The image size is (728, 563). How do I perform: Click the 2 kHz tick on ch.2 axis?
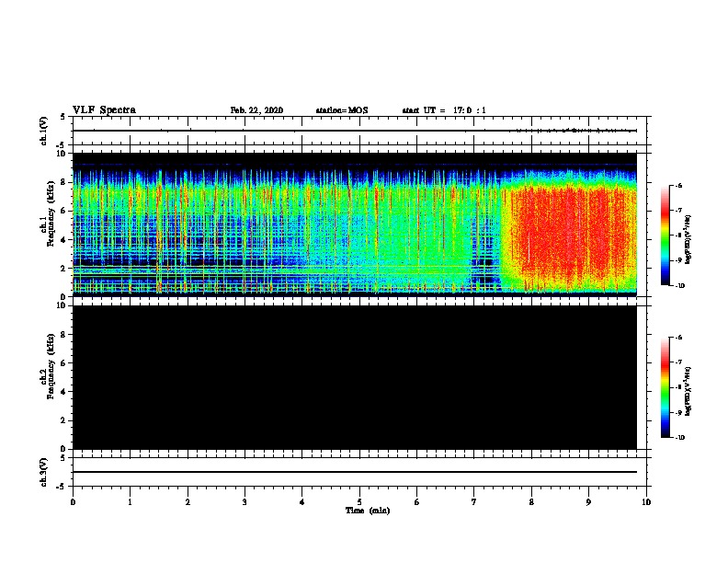tap(64, 420)
